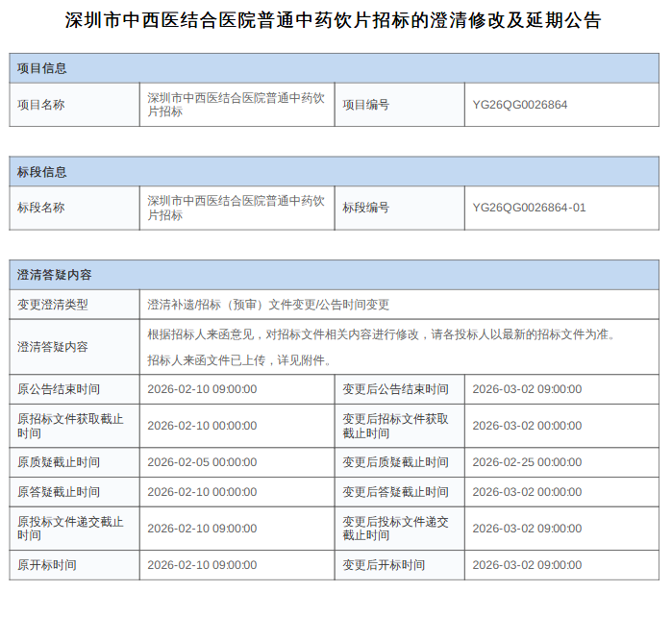Viewport: 672px width, 641px height.
Task: Click the 变更后答疑截止时间 label
Action: pyautogui.click(x=395, y=492)
